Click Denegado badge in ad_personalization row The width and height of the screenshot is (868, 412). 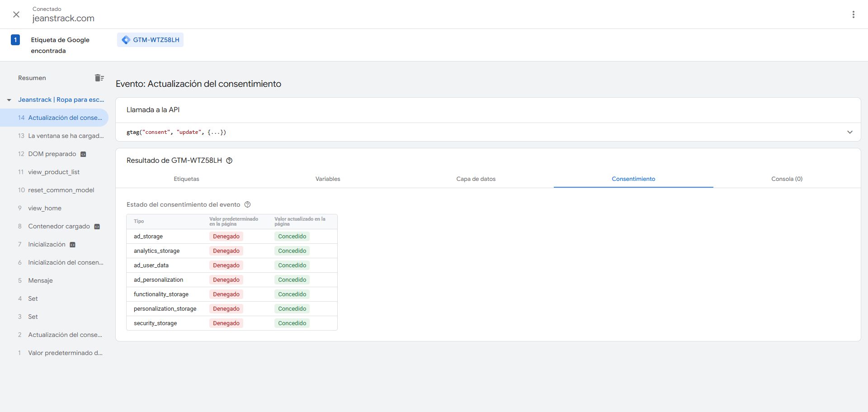[226, 280]
